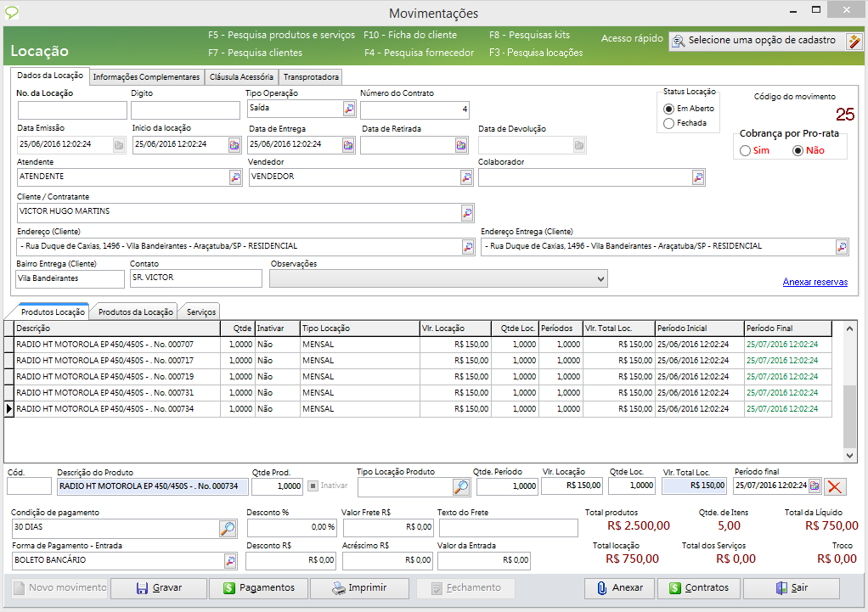Image resolution: width=868 pixels, height=612 pixels.
Task: Click the Número do Contrato input field
Action: point(414,110)
